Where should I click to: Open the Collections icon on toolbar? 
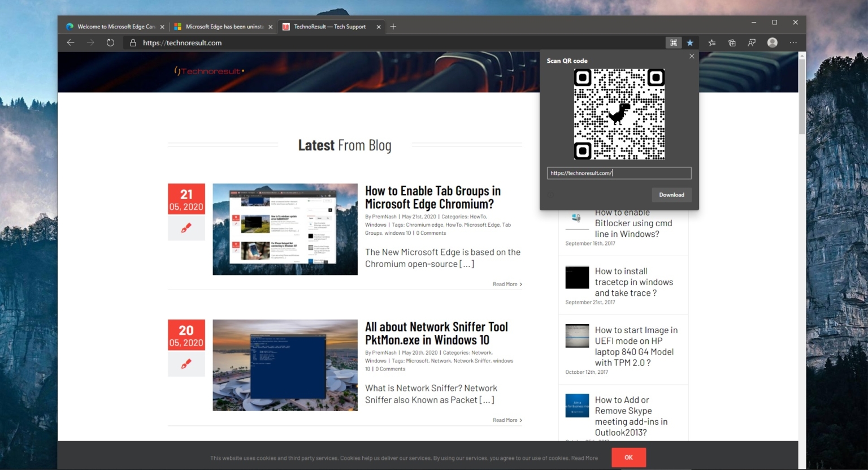point(731,42)
